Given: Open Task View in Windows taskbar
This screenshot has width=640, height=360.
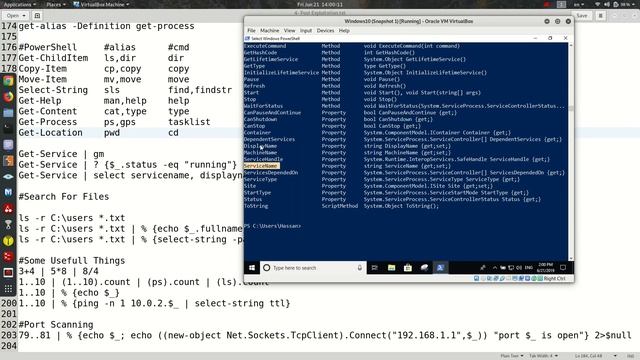Looking at the screenshot, I should click(x=374, y=268).
